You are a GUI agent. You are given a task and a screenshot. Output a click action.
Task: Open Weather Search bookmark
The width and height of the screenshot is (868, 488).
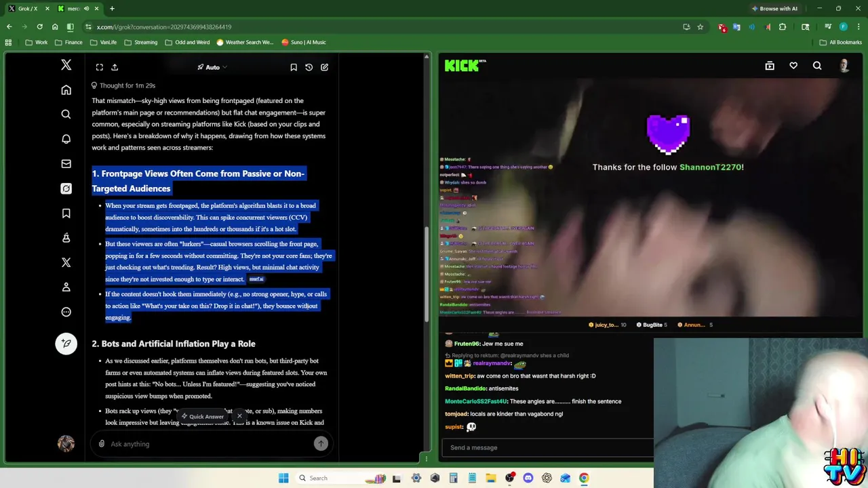245,42
